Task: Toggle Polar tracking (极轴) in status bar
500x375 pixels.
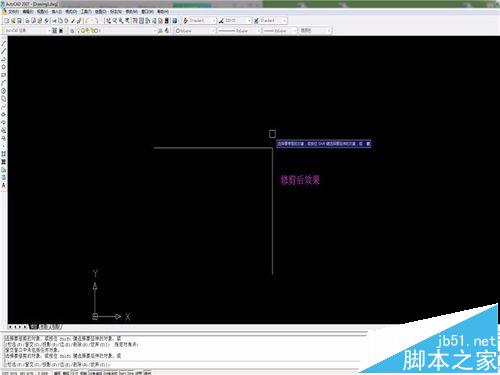Action: (x=83, y=373)
